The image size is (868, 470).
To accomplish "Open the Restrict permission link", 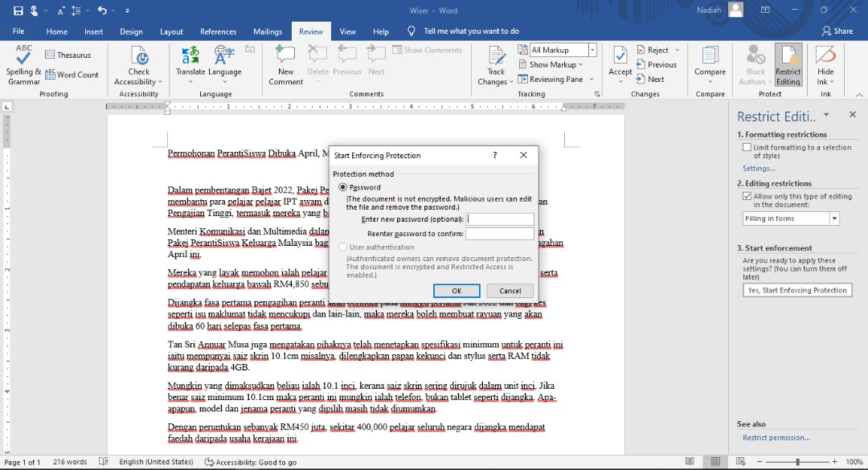I will tap(776, 438).
